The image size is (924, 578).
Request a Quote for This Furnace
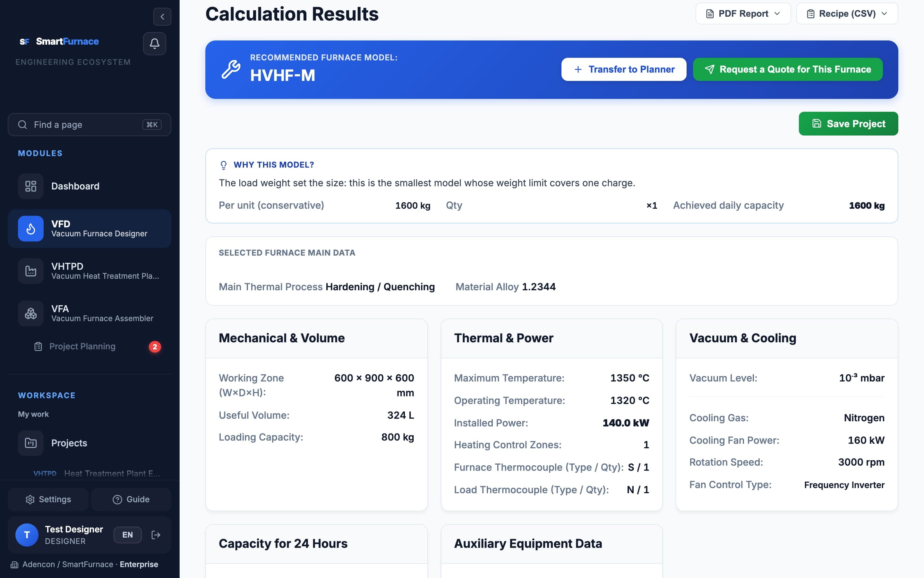pyautogui.click(x=788, y=69)
